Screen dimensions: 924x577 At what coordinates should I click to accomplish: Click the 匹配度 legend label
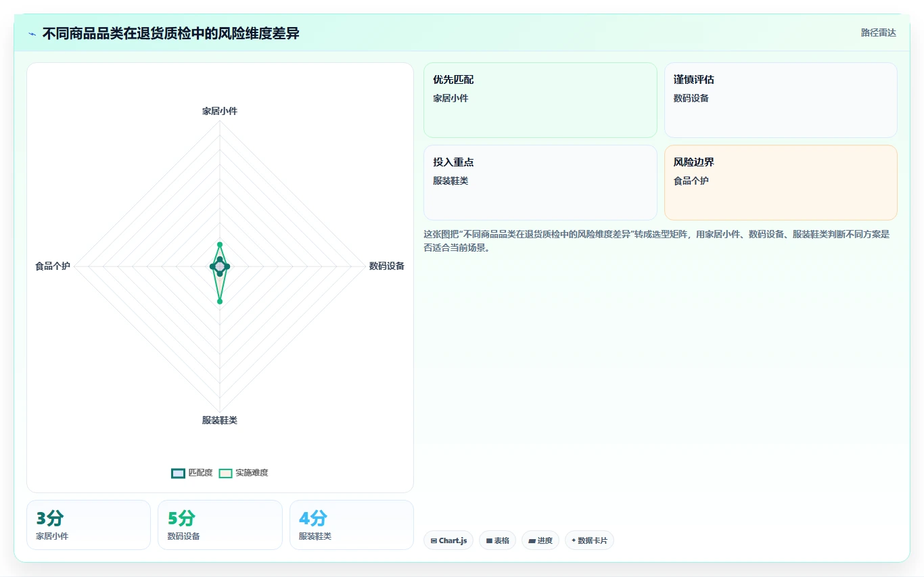[200, 473]
